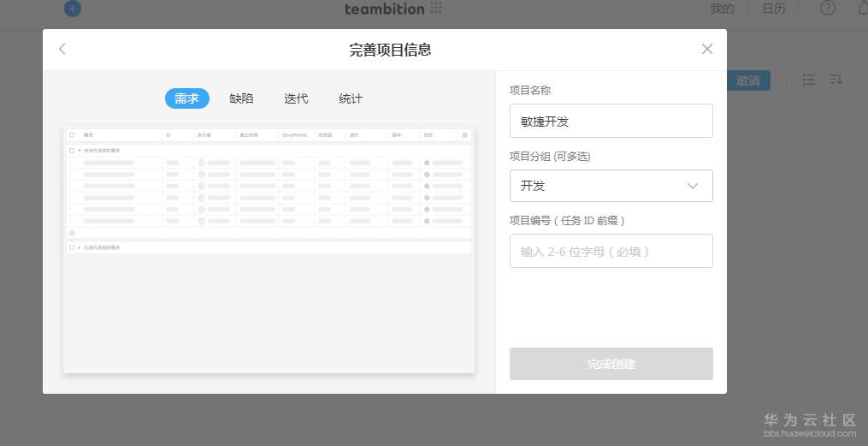Click the blue plus create icon
The height and width of the screenshot is (446, 868).
73,9
